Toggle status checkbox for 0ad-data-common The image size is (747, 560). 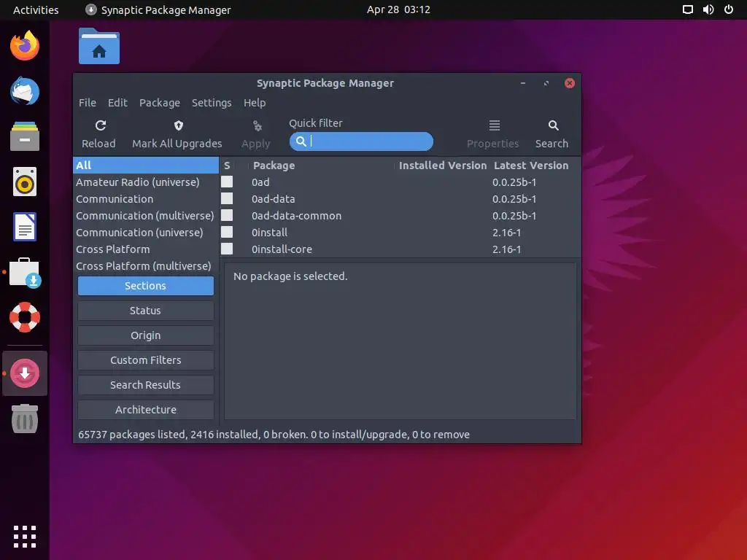(227, 215)
